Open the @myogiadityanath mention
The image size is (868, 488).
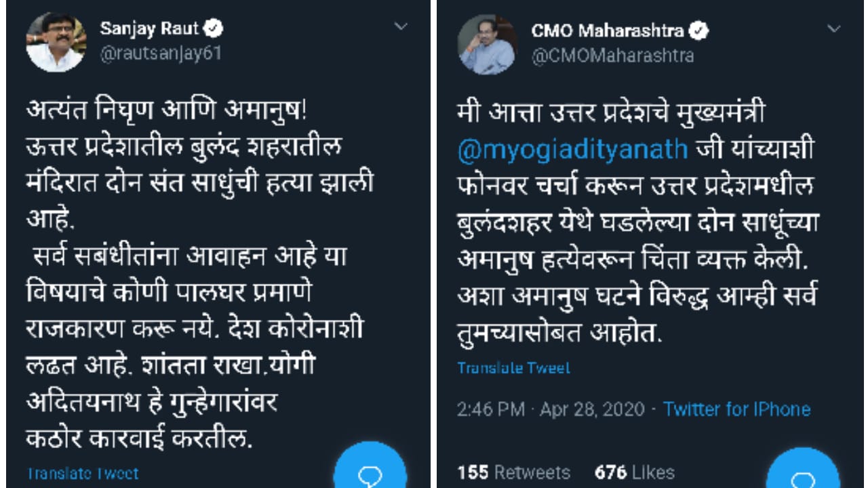572,148
